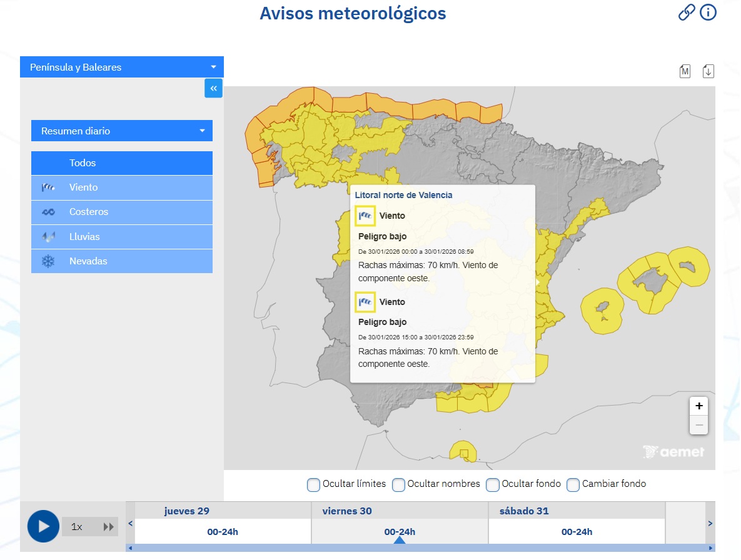
Task: Zoom in on the map with plus button
Action: 698,406
